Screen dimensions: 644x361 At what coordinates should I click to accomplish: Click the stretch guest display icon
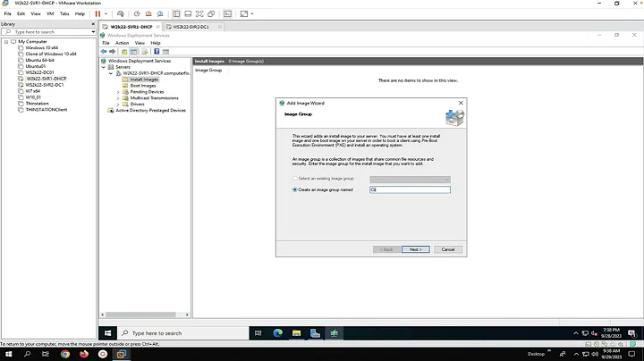coord(244,13)
